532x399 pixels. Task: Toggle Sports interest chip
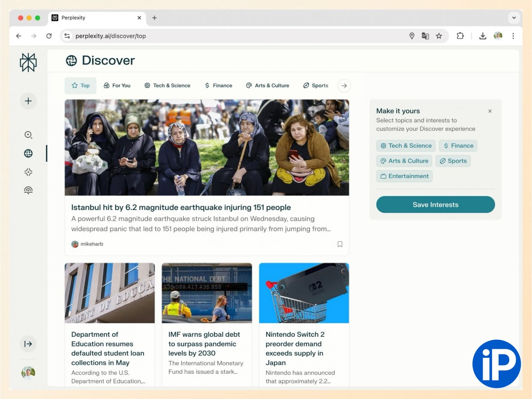[x=453, y=161]
